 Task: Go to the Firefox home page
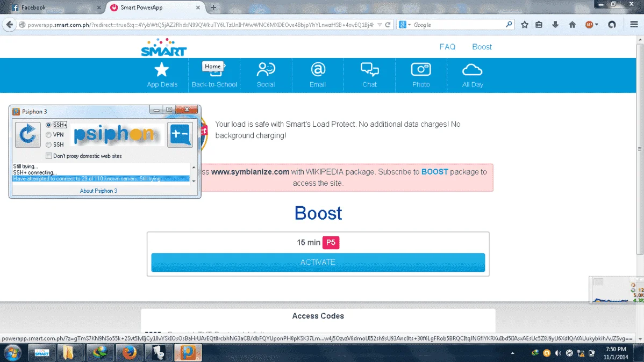pyautogui.click(x=572, y=25)
